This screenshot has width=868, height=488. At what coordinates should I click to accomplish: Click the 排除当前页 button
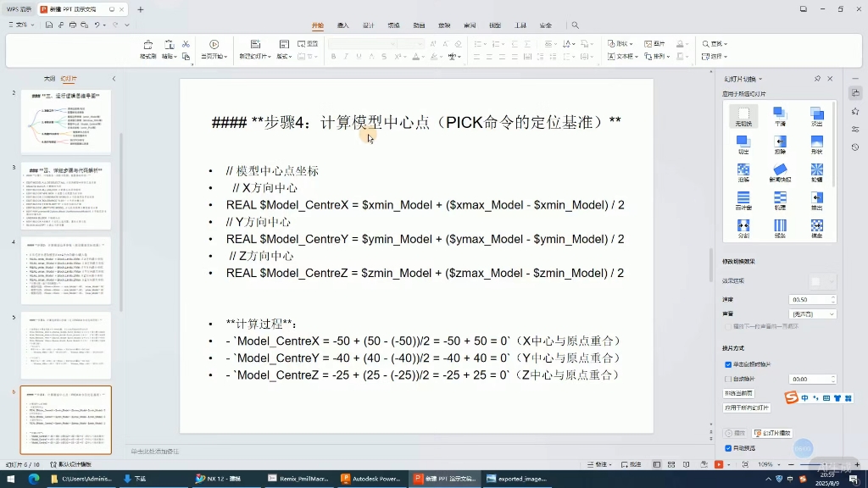pos(738,393)
